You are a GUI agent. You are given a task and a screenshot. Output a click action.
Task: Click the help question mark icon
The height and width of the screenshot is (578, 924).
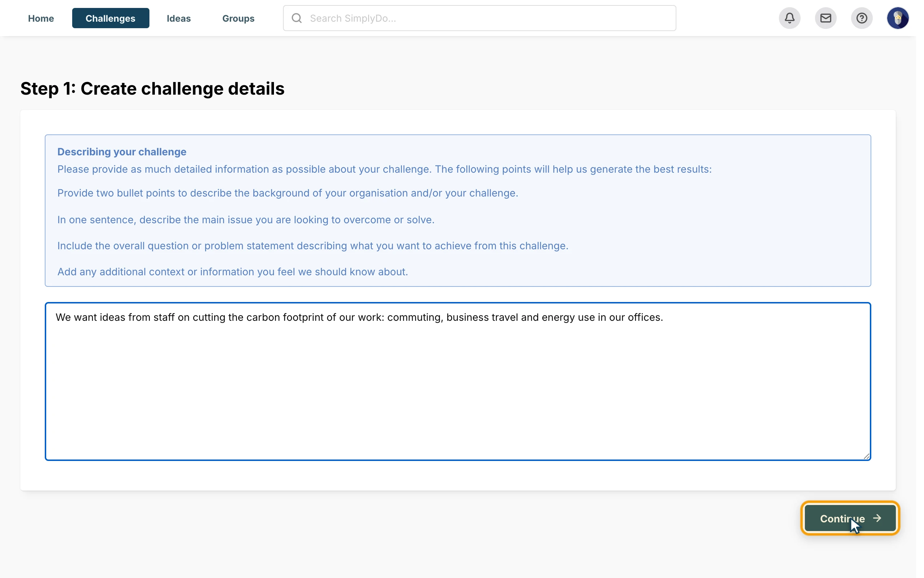tap(862, 18)
